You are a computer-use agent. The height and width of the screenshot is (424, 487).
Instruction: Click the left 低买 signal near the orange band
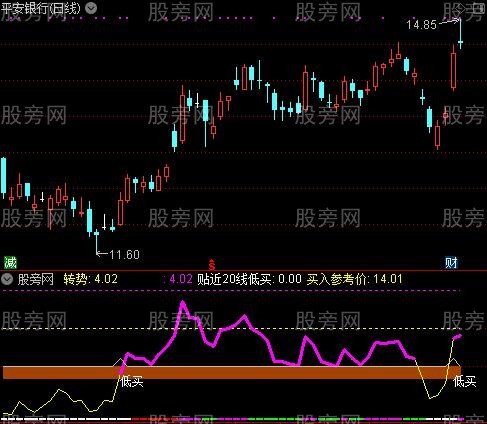(x=132, y=381)
